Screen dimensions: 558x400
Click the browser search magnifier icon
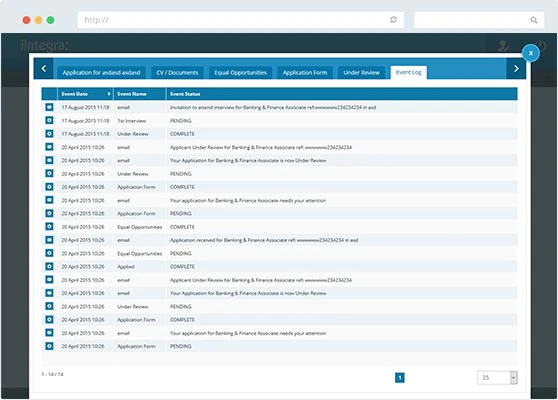[534, 20]
